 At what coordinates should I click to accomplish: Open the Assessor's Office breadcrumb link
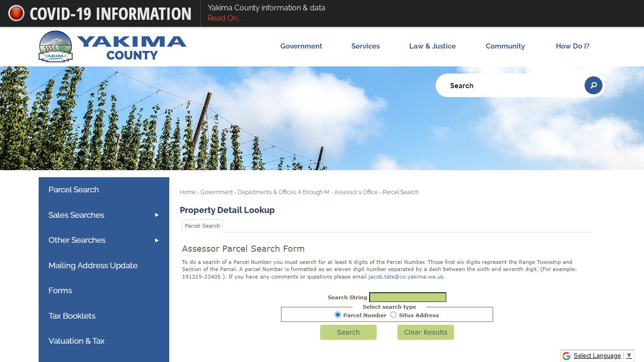(x=356, y=192)
